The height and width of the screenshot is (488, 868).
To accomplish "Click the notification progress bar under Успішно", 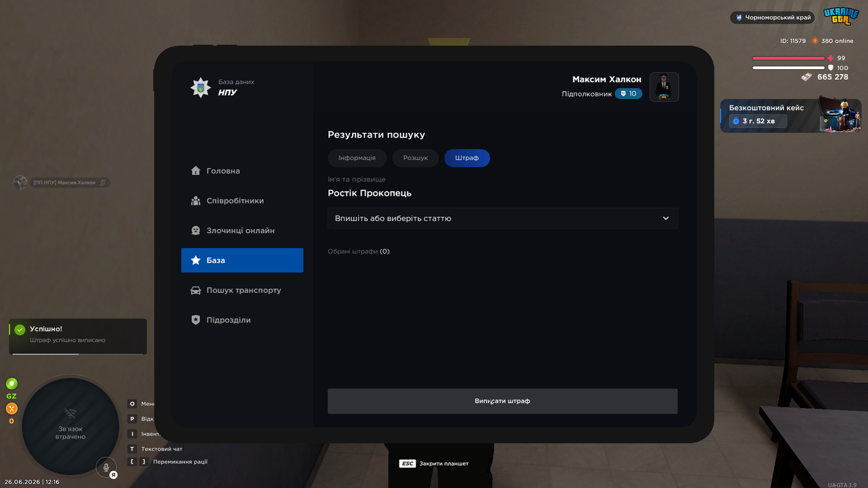I will click(x=78, y=354).
